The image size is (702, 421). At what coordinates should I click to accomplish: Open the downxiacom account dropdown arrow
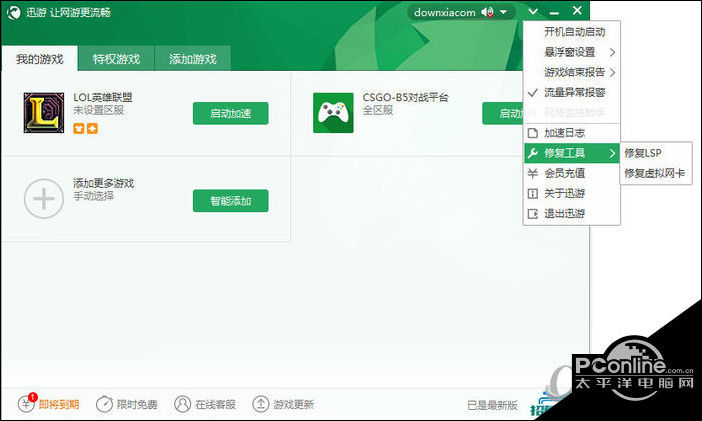[x=504, y=12]
